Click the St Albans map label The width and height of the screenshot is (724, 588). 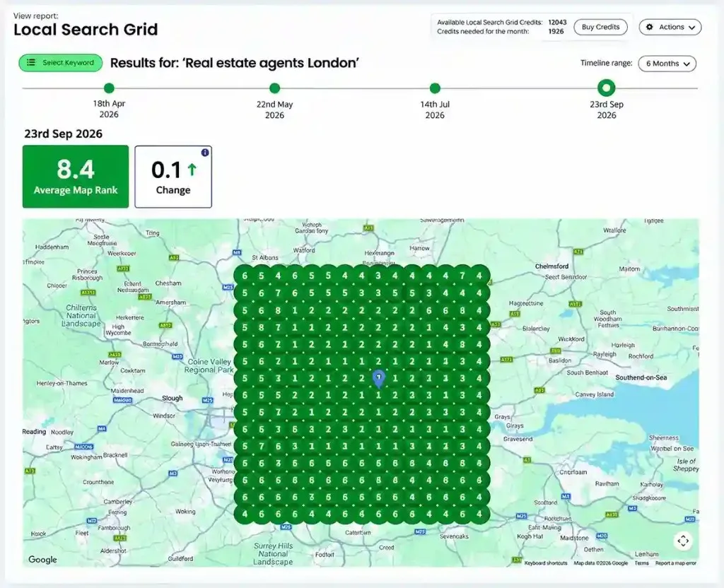265,257
